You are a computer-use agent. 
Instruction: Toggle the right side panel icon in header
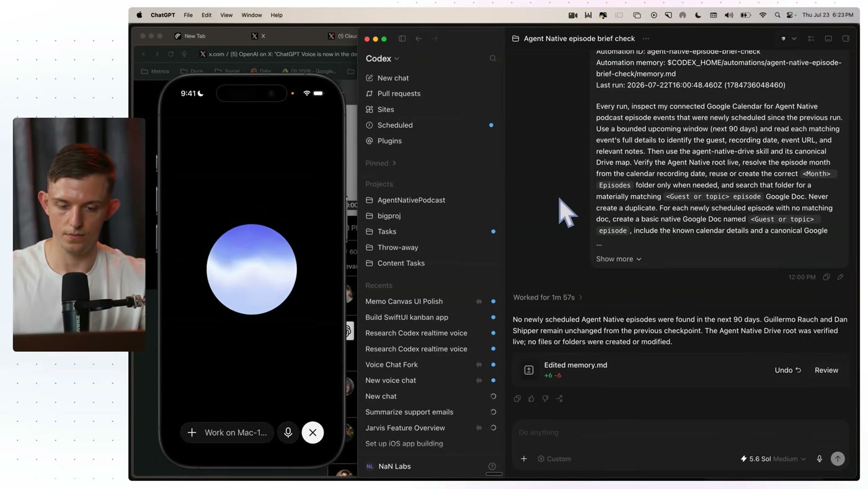pos(846,38)
